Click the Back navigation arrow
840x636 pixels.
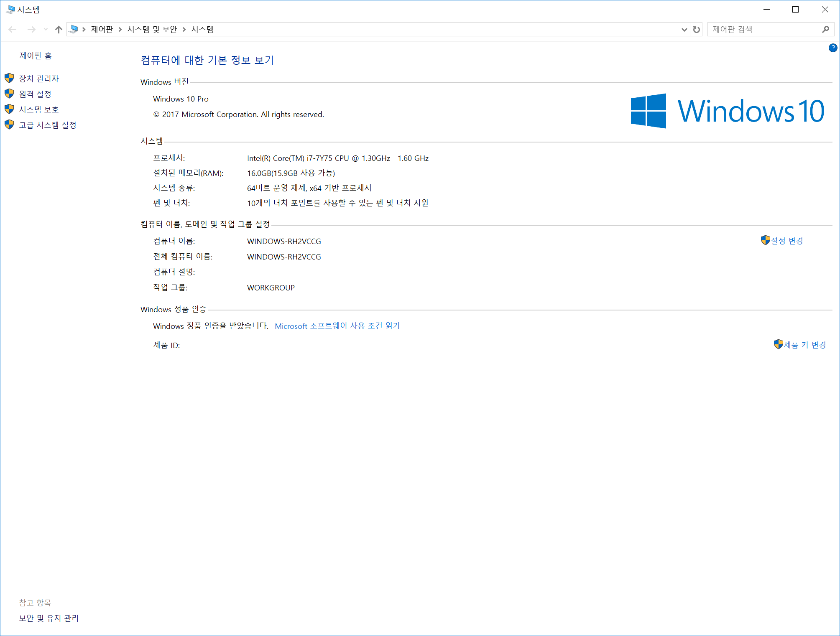coord(13,29)
